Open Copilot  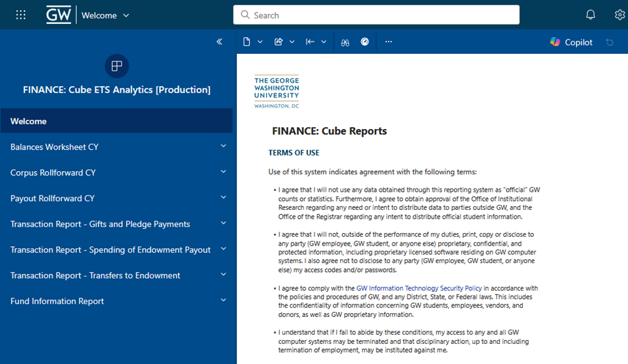[571, 42]
